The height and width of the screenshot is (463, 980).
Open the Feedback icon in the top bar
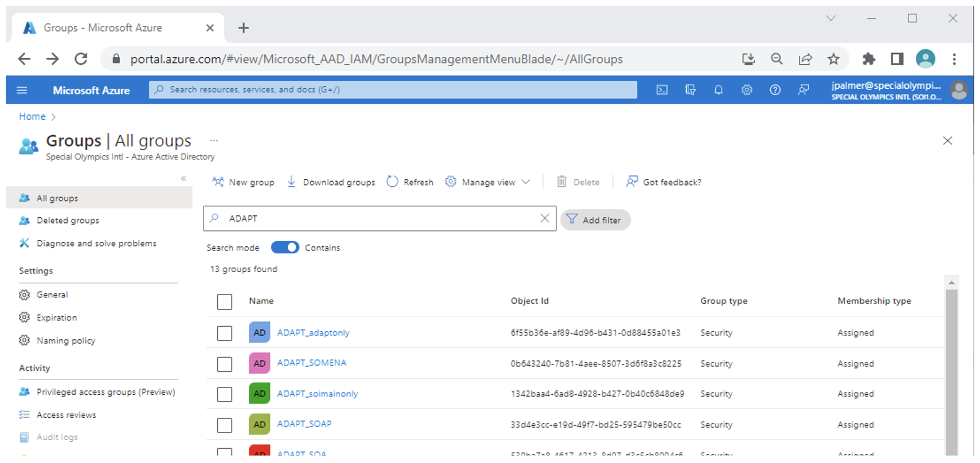pyautogui.click(x=803, y=90)
